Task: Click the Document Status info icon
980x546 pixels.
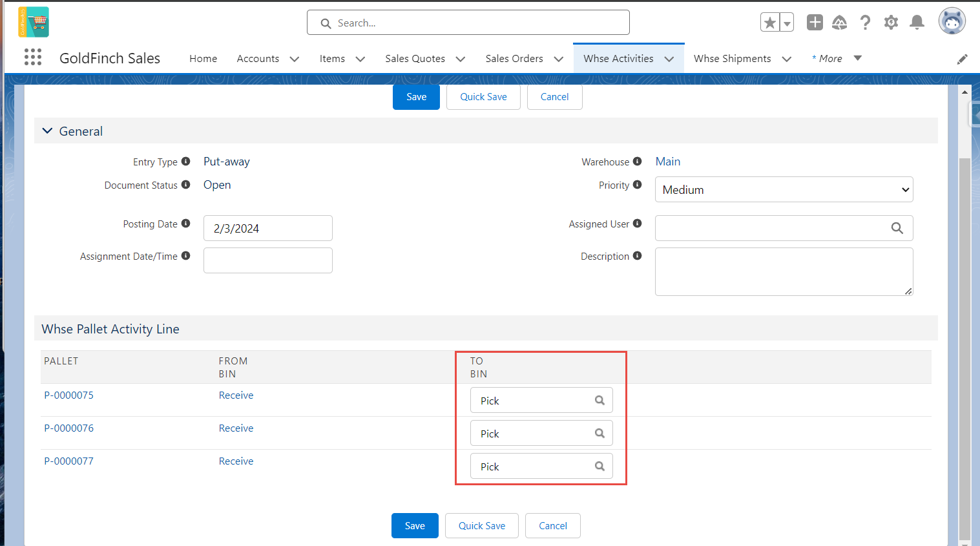Action: [x=185, y=184]
